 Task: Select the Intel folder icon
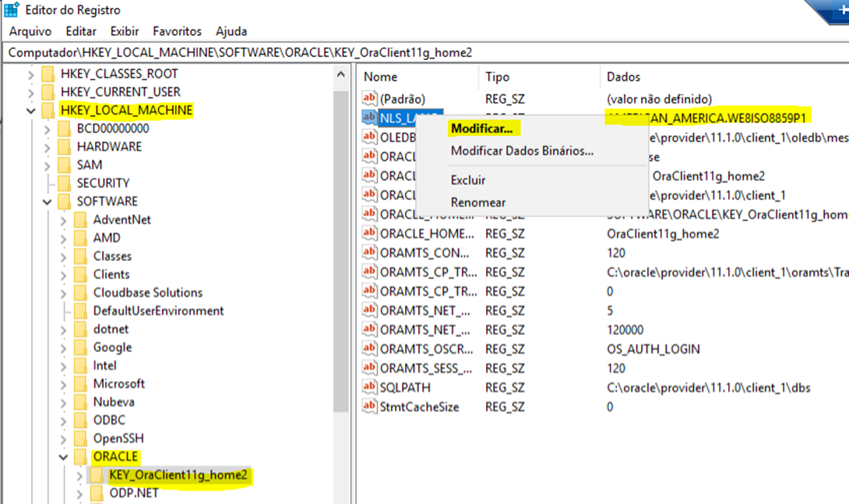[x=80, y=365]
